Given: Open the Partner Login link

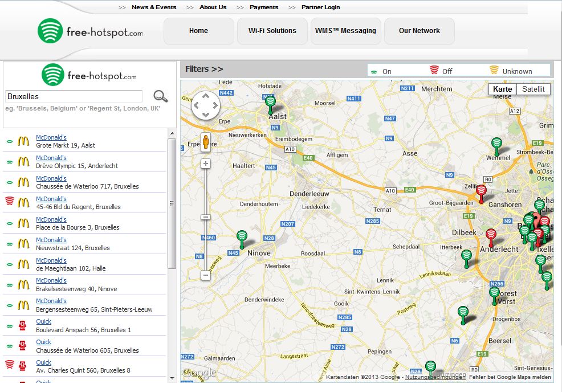Looking at the screenshot, I should (321, 7).
